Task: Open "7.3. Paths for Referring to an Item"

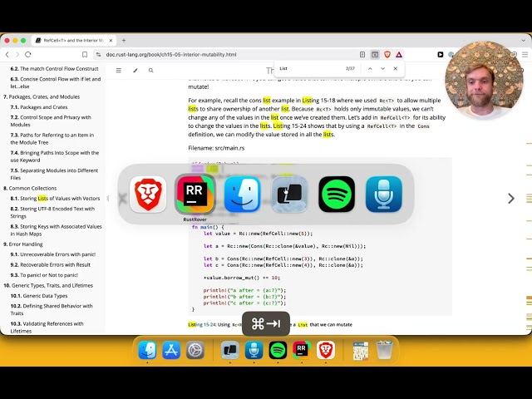Action: click(52, 139)
